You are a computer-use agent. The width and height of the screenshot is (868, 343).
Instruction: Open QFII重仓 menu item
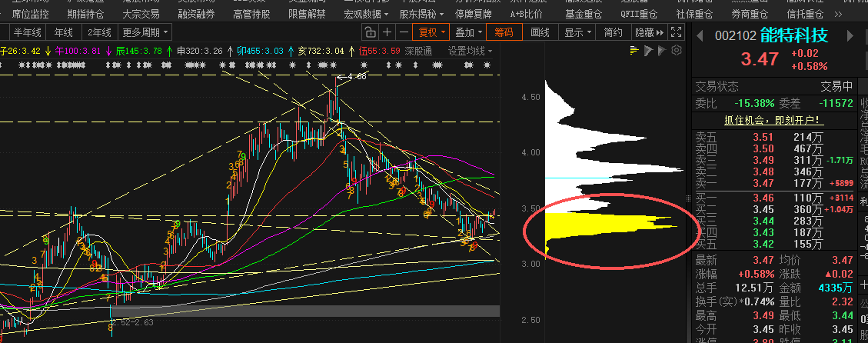pos(639,14)
